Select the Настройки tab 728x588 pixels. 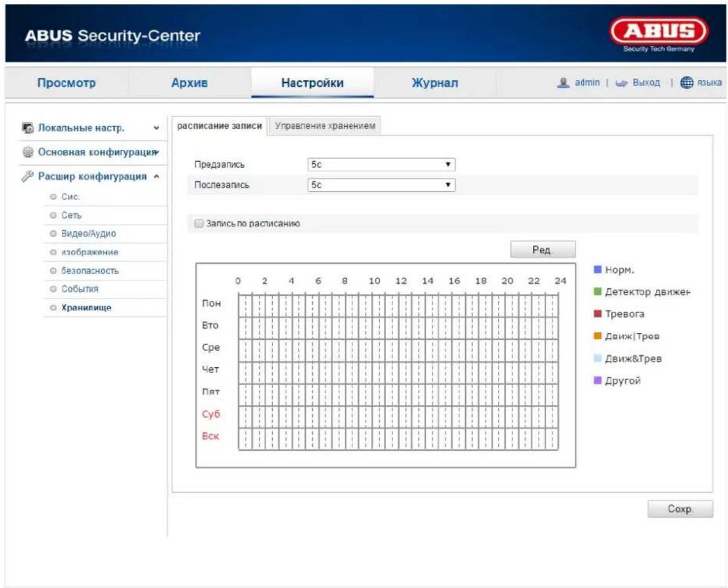(312, 83)
